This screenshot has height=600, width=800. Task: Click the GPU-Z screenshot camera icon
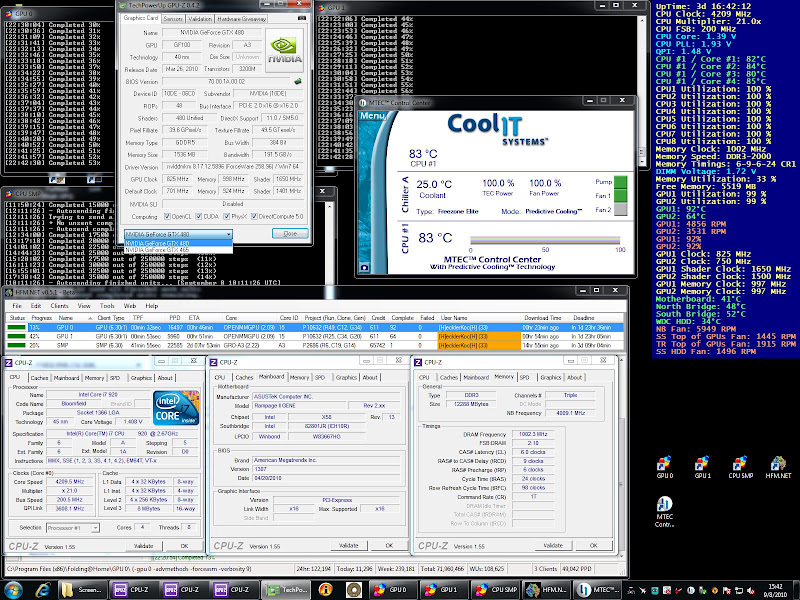(x=302, y=18)
